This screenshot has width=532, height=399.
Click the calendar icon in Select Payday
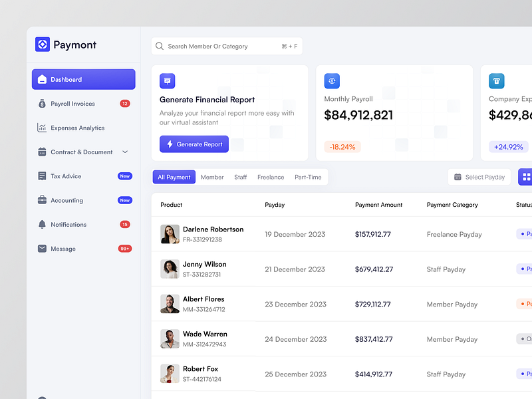[x=457, y=177]
